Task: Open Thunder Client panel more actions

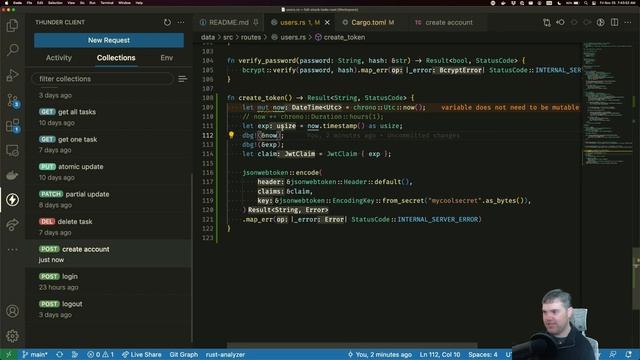Action: 181,22
